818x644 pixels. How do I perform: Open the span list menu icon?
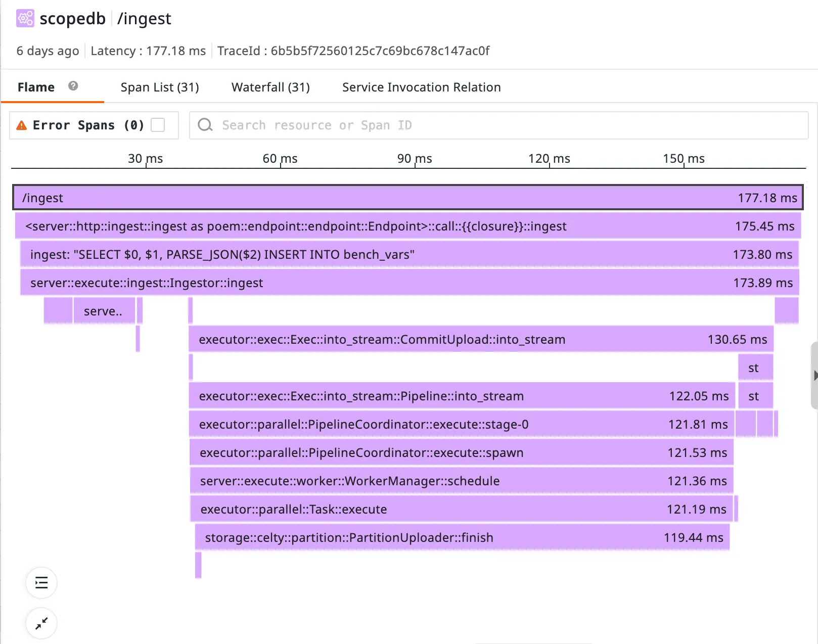click(x=41, y=583)
